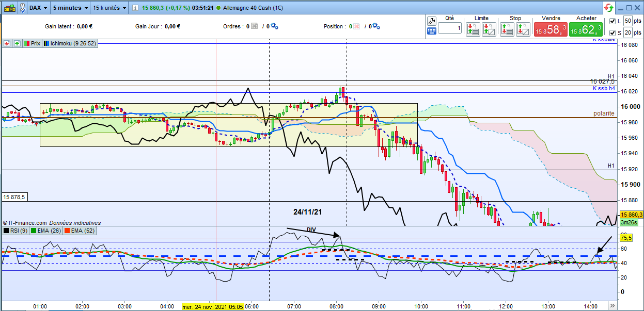Click the Prix indicator label
Viewport: 644px width, 311px height.
[32, 44]
